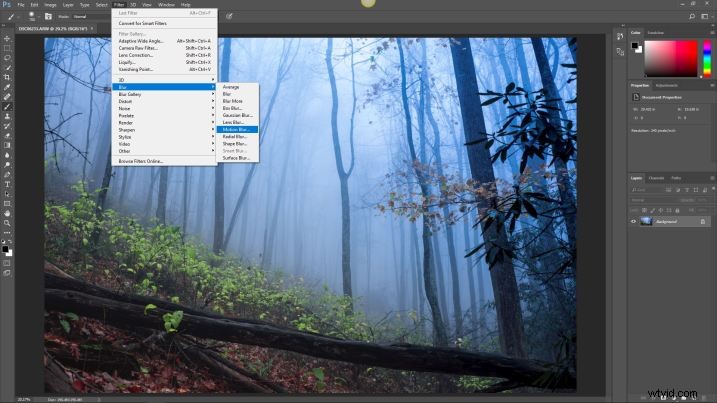Screen dimensions: 717x403
Task: Select the Rectangle shape tool
Action: (x=7, y=204)
